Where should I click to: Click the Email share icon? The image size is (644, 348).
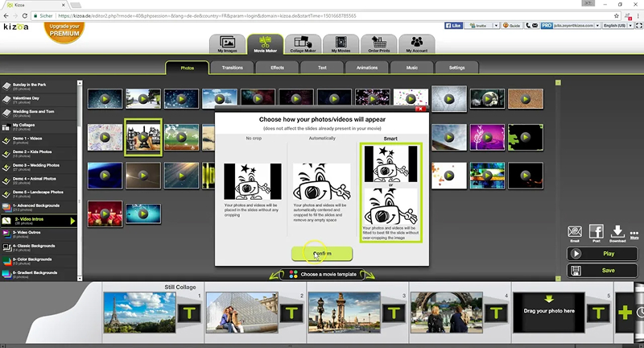[x=575, y=232]
